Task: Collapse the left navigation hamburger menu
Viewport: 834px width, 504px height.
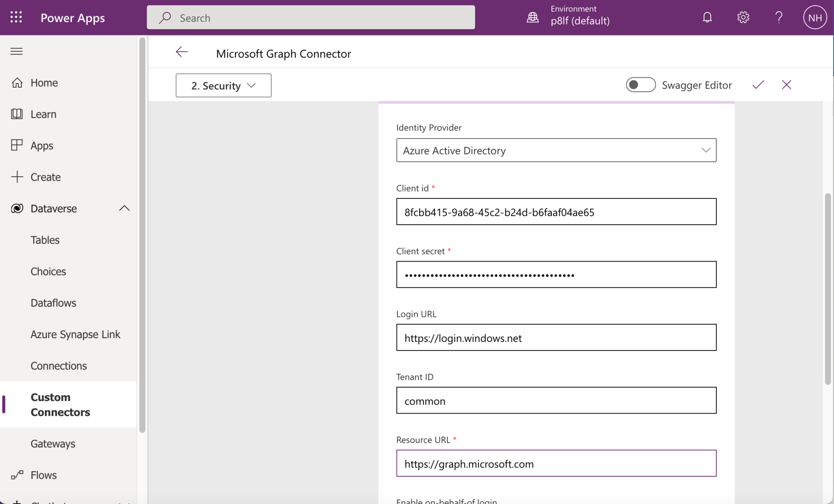Action: coord(16,51)
